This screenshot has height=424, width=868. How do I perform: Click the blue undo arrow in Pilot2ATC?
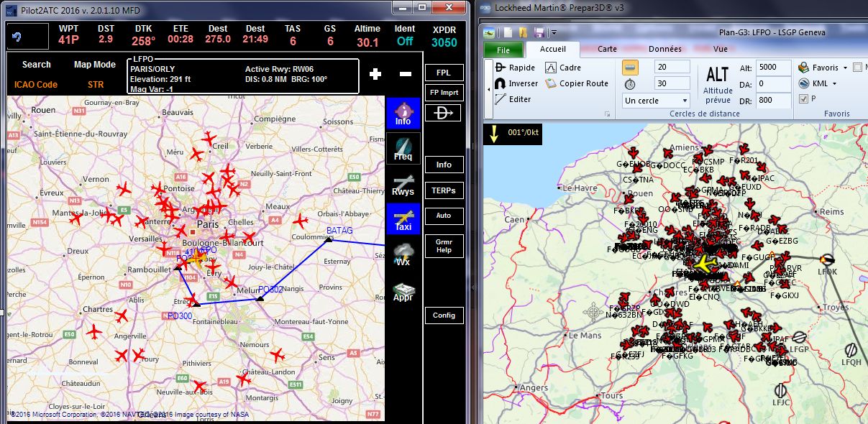(17, 36)
